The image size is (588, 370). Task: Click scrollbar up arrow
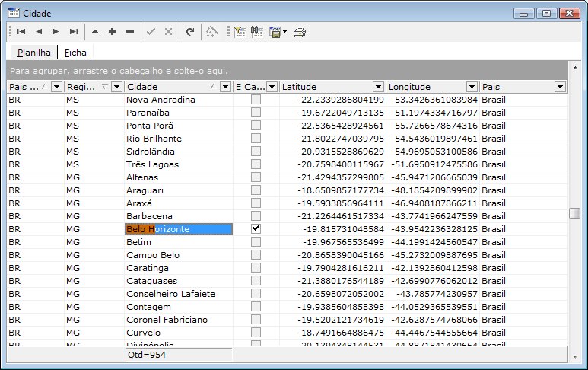point(575,68)
